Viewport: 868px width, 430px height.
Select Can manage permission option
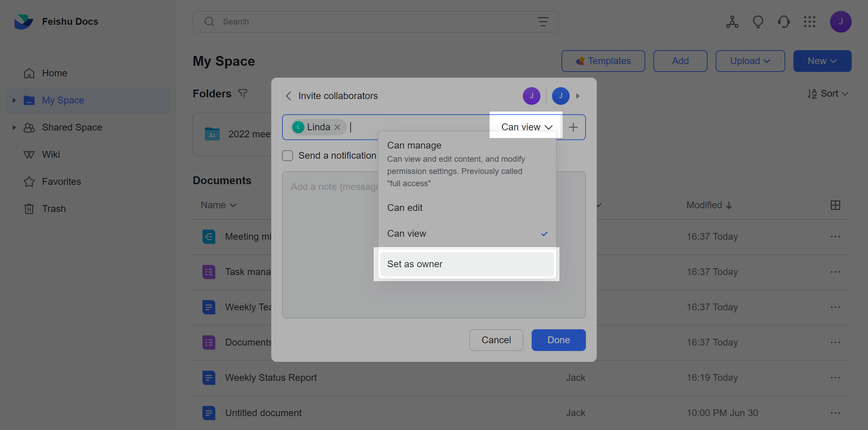click(x=414, y=145)
